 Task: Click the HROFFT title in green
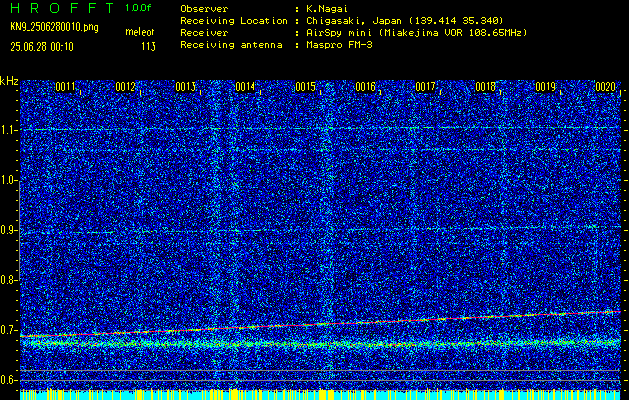pyautogui.click(x=62, y=8)
